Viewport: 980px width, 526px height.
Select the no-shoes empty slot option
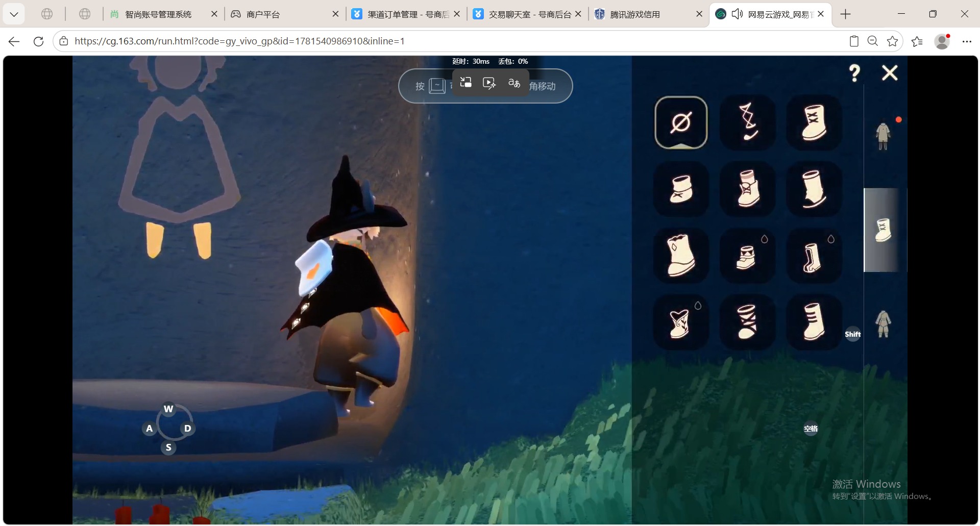tap(681, 122)
